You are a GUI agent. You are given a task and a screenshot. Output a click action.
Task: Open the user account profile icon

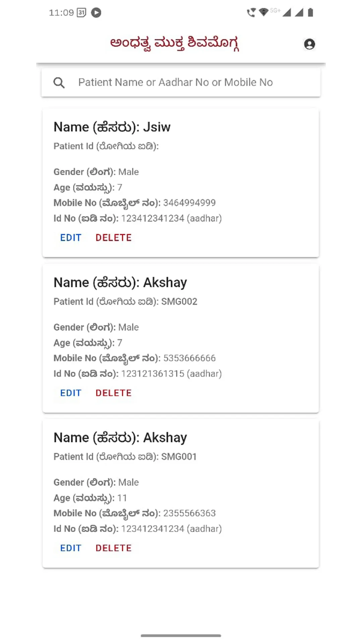coord(309,44)
